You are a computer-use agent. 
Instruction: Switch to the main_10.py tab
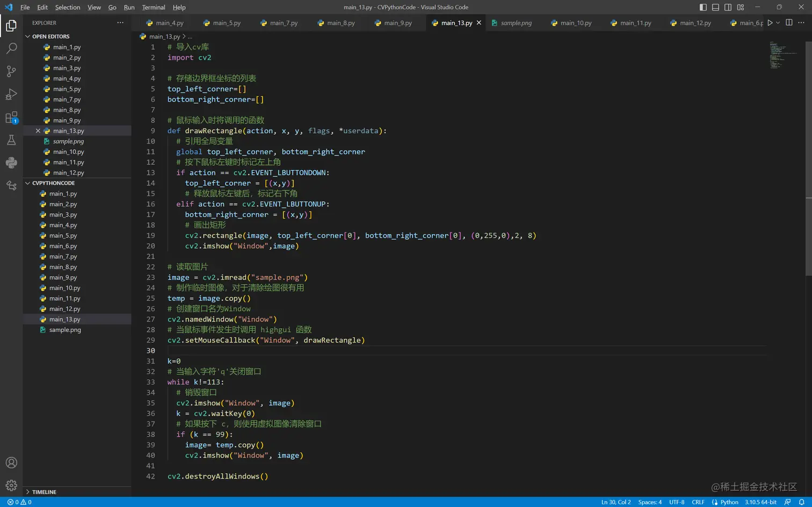575,23
